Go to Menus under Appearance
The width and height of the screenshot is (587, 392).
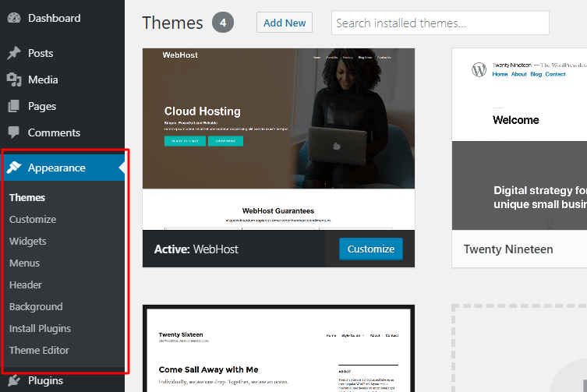point(24,263)
